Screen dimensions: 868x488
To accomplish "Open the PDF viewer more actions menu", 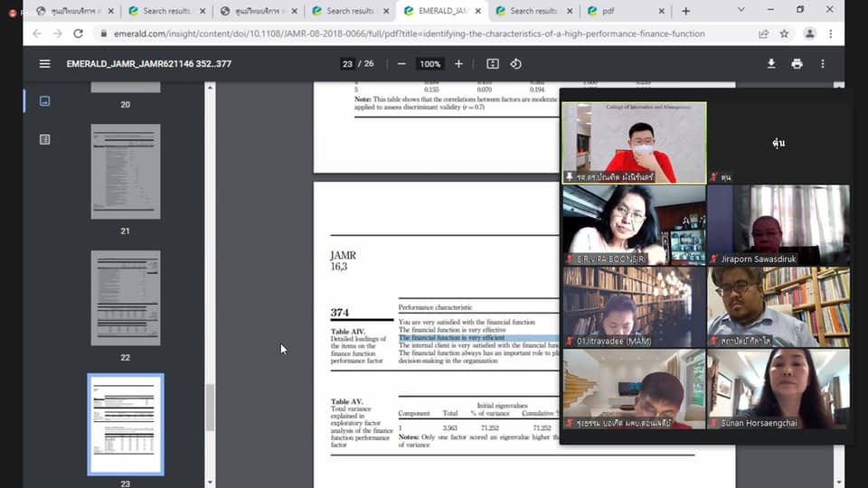I will click(822, 64).
